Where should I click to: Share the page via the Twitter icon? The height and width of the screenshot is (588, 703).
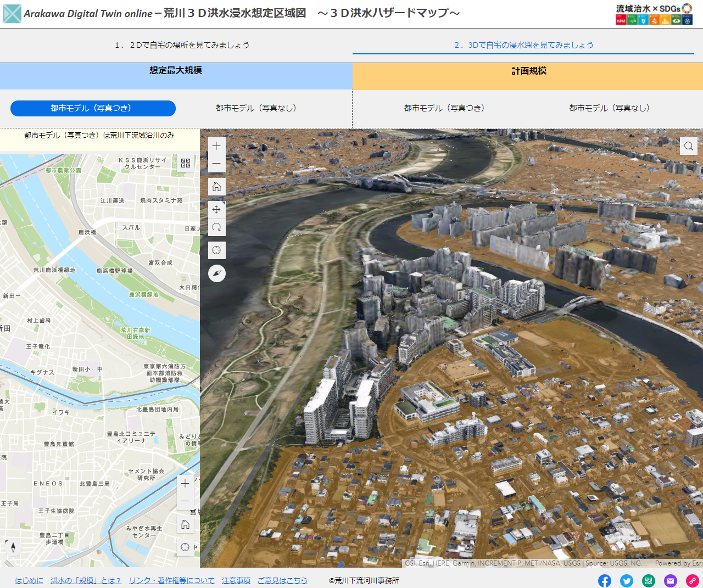(627, 581)
